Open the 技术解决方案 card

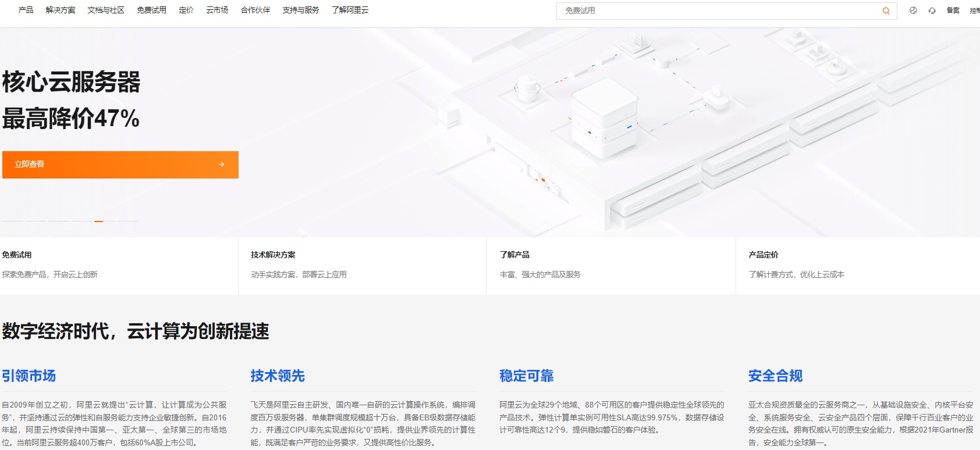click(x=363, y=266)
